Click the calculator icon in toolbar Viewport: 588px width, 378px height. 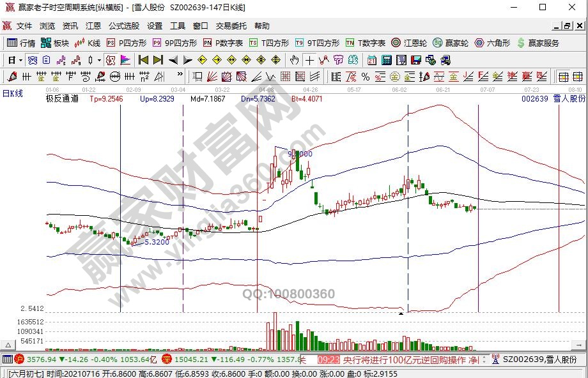386,60
